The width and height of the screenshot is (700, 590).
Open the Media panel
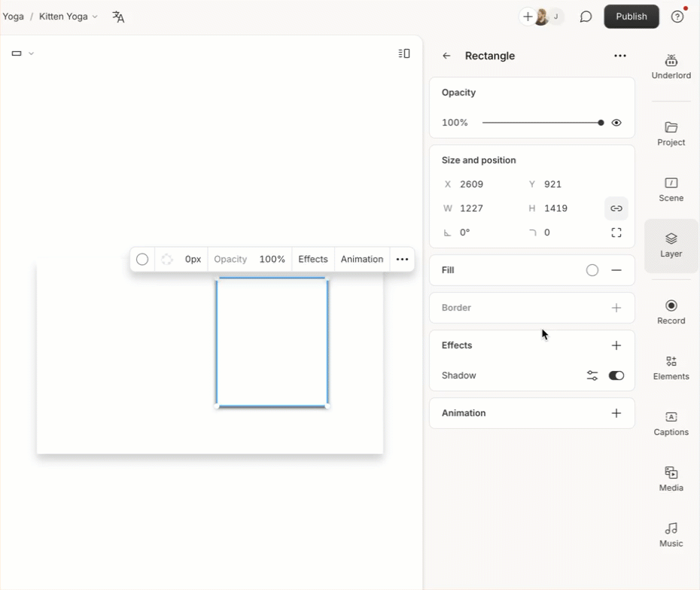(x=671, y=479)
